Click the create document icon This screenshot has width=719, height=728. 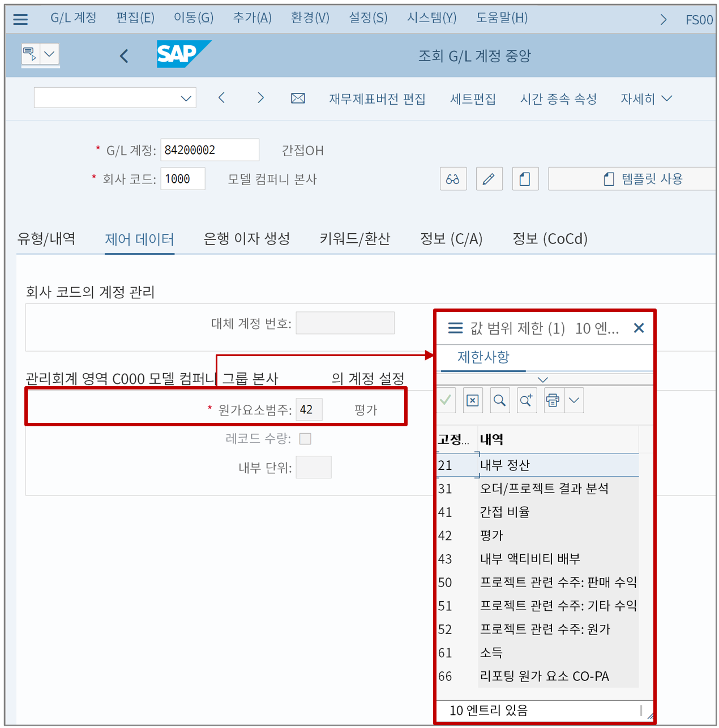(x=525, y=179)
